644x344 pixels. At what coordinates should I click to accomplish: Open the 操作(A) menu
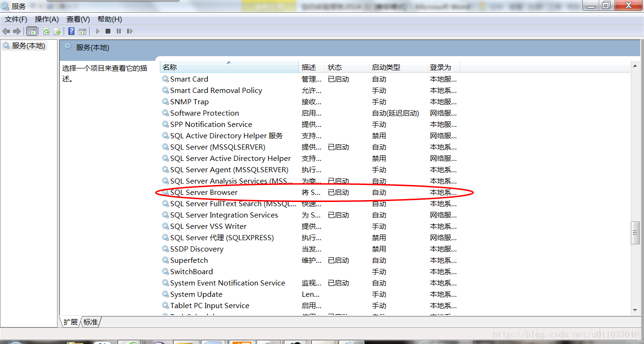pyautogui.click(x=47, y=19)
